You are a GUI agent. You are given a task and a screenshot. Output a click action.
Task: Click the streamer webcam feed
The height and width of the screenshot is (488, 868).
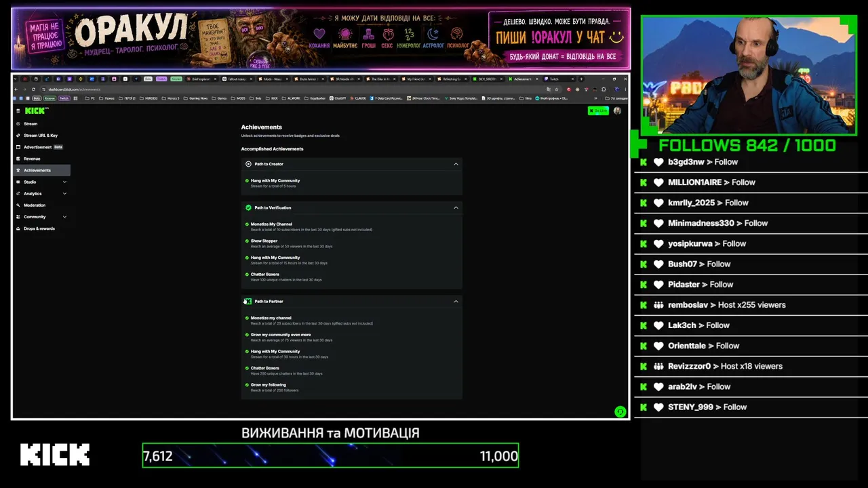[x=749, y=75]
